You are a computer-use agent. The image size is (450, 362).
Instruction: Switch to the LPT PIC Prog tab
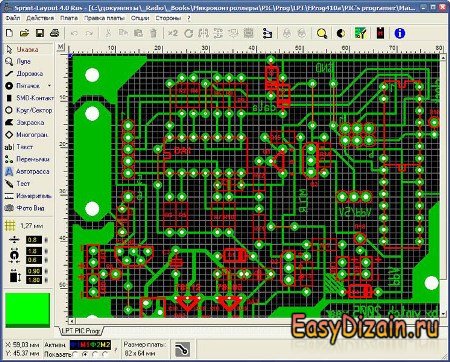pos(81,331)
